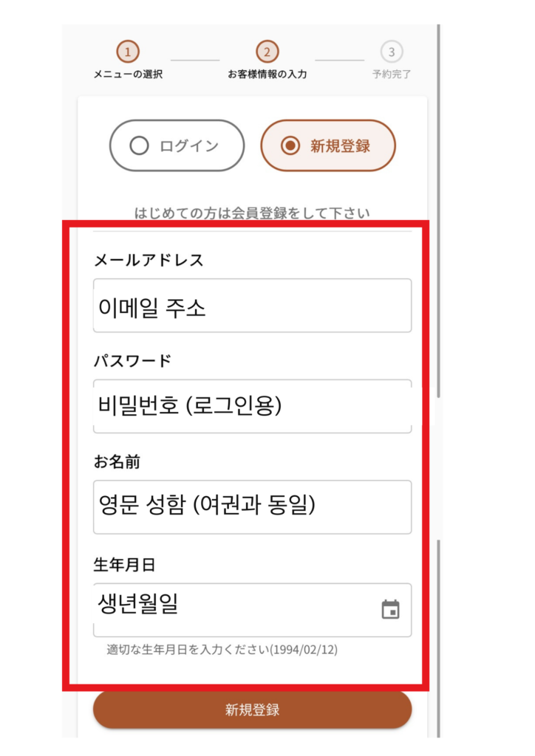Select step 2 circle お客様情報の入力

point(267,52)
